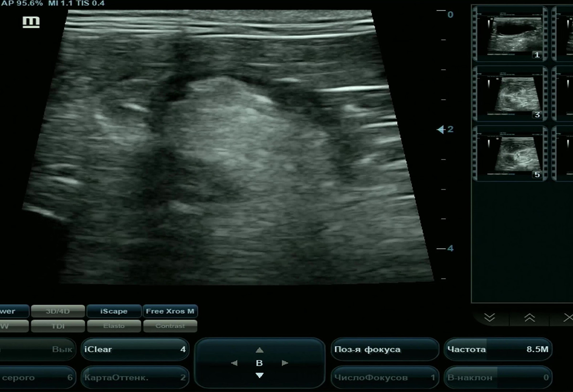Adjust the Частота 8.5M frequency control
573x392 pixels.
(x=498, y=350)
